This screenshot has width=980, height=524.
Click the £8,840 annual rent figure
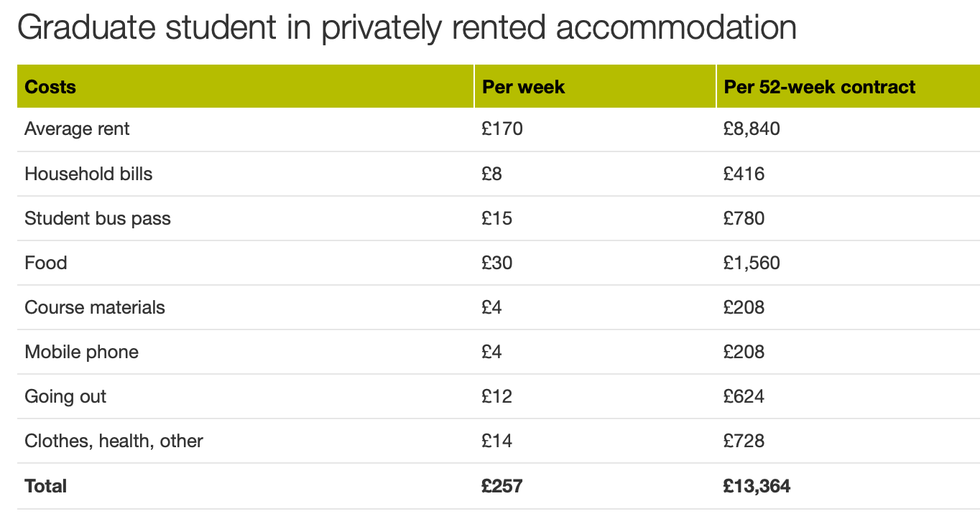click(x=752, y=129)
